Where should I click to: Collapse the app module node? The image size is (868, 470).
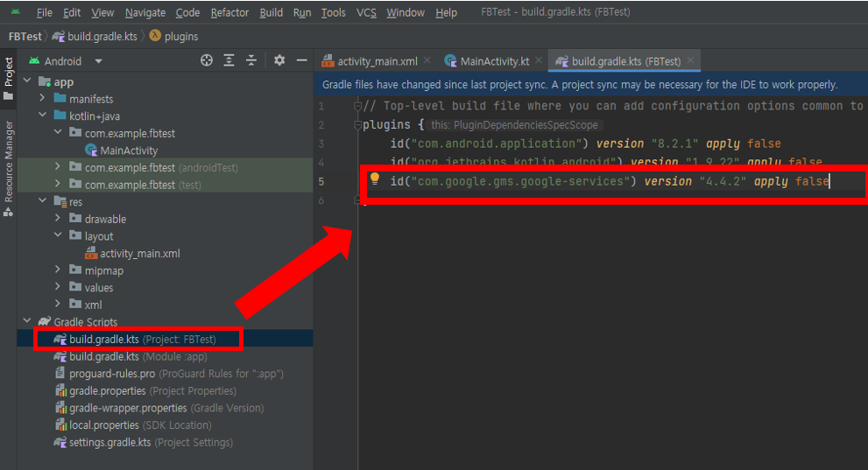pyautogui.click(x=26, y=81)
